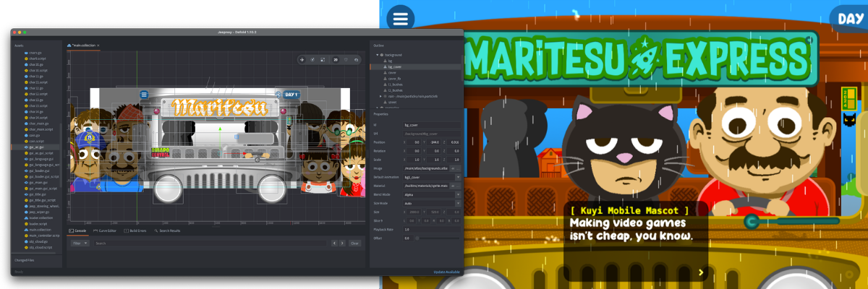Switch to the Curve Editor tab
The height and width of the screenshot is (289, 868).
tap(105, 230)
